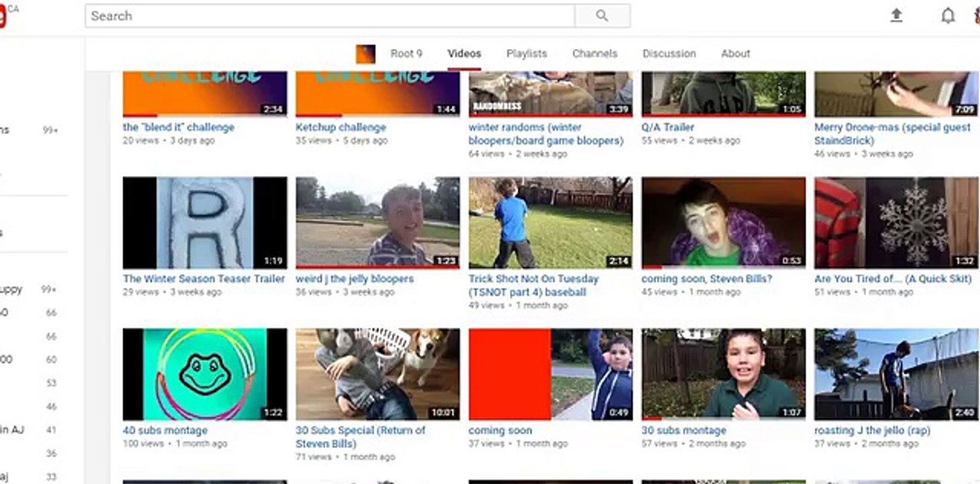The width and height of the screenshot is (980, 484).
Task: Play the "Are You Tired of..." snowflake thumbnail
Action: [x=897, y=223]
